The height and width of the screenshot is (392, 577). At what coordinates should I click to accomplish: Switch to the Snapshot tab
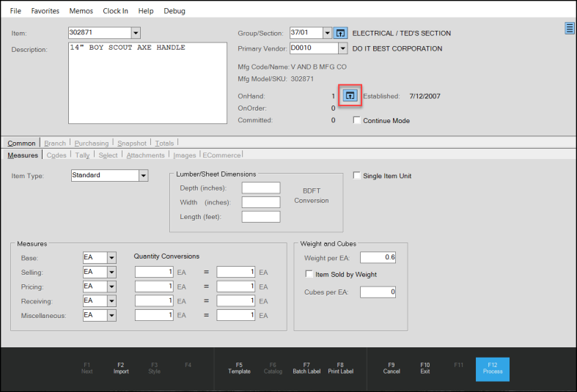132,143
